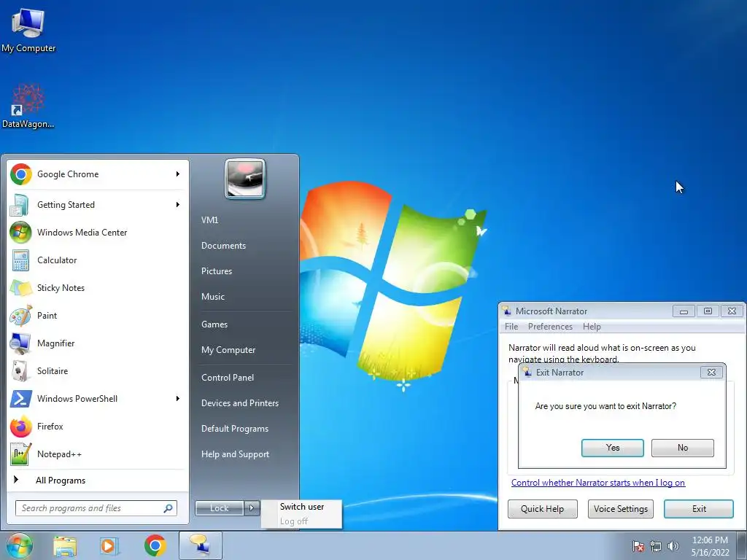Open the File menu in Narrator
The image size is (747, 560).
click(511, 327)
